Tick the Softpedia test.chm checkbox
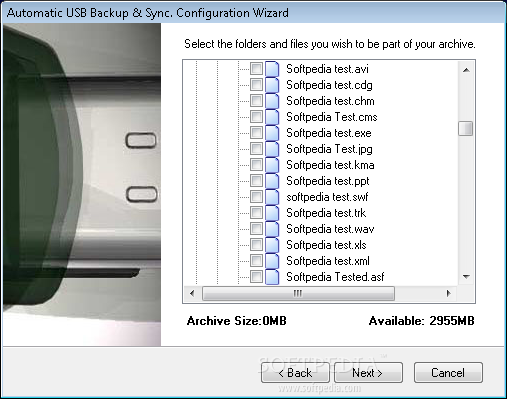507x399 pixels. (256, 101)
